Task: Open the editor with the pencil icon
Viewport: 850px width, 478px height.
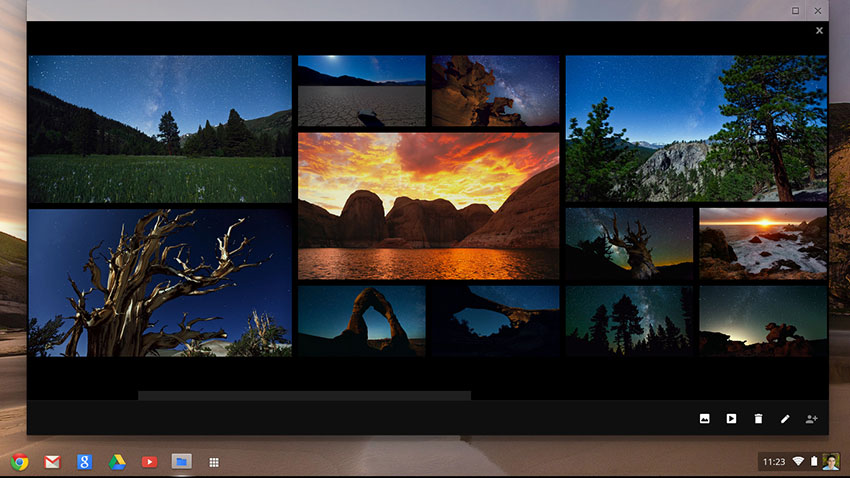Action: [785, 418]
